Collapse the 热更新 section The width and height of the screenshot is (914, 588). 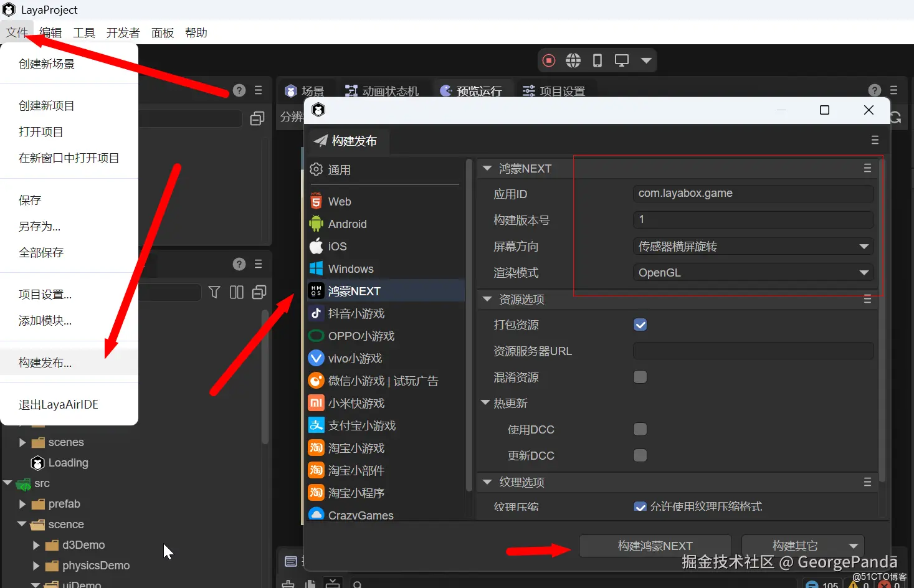486,403
